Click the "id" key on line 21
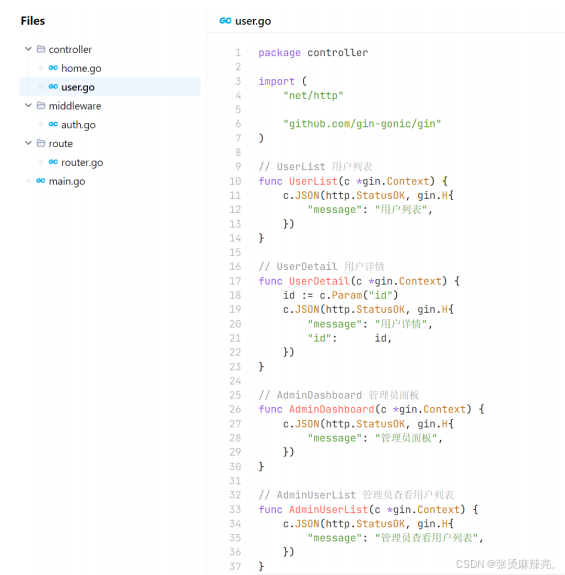 tap(319, 338)
